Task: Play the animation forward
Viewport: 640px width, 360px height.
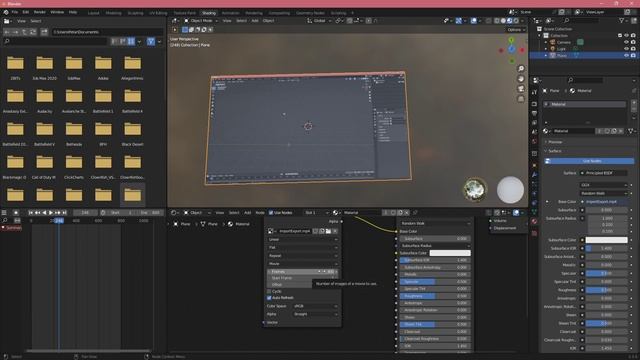Action: pyautogui.click(x=51, y=213)
